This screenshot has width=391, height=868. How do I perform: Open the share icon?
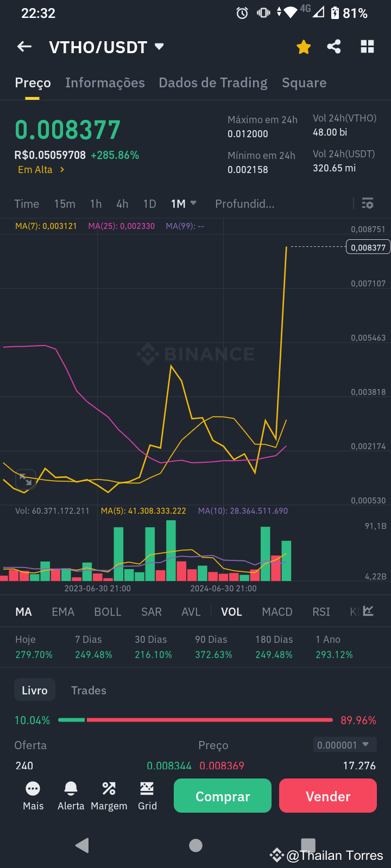(x=334, y=47)
